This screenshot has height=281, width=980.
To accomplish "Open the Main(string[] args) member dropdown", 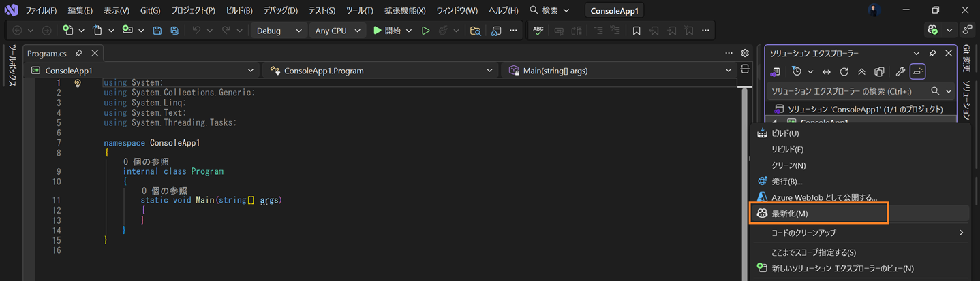I will pos(619,71).
